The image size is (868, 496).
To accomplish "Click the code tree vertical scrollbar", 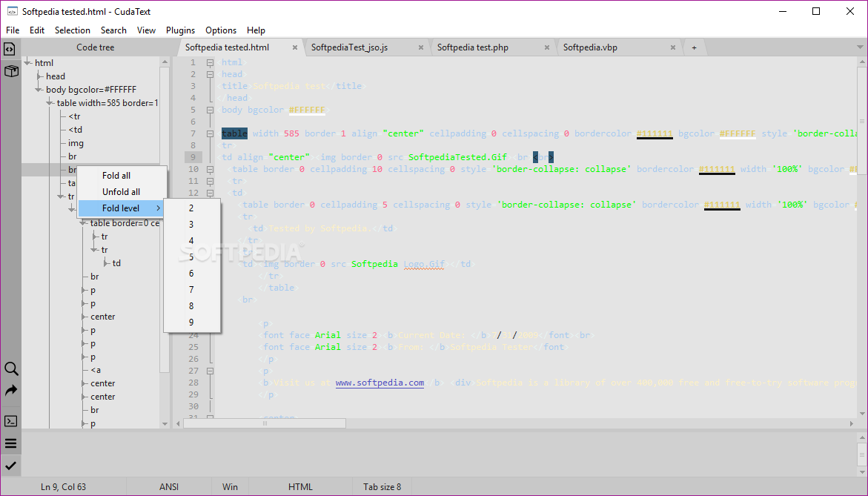I will 165,219.
